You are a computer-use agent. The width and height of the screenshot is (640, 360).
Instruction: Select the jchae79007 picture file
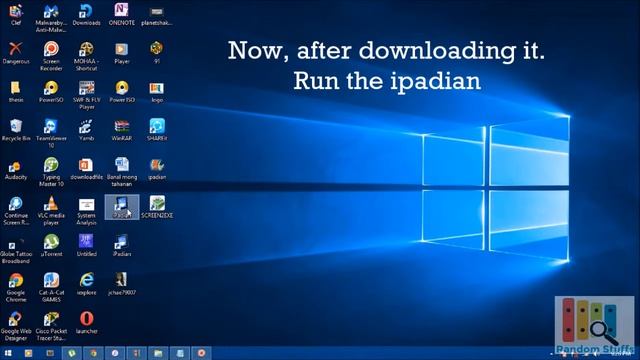(122, 284)
